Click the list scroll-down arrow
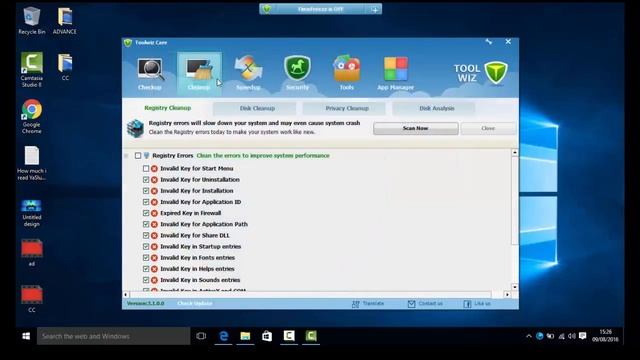 (515, 287)
